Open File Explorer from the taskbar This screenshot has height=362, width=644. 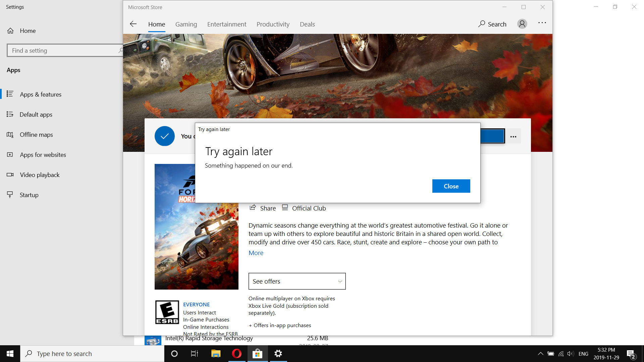click(216, 354)
